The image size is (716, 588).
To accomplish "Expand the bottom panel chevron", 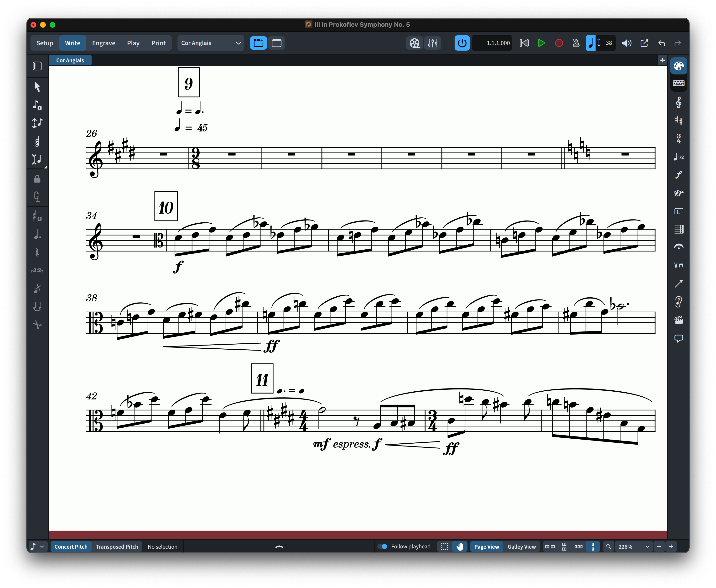I will coord(279,546).
